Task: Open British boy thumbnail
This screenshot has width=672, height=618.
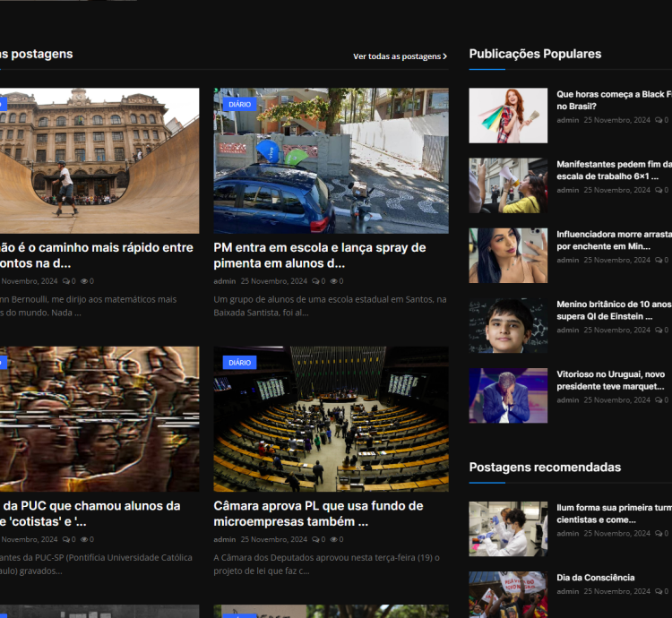Action: pyautogui.click(x=508, y=325)
